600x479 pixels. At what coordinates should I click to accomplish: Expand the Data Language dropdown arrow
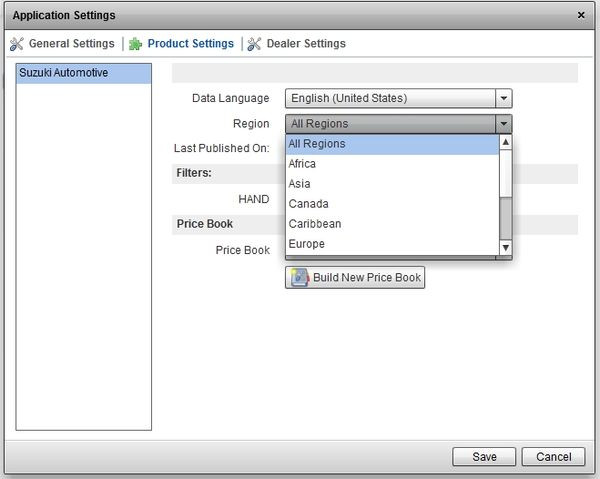tap(504, 98)
